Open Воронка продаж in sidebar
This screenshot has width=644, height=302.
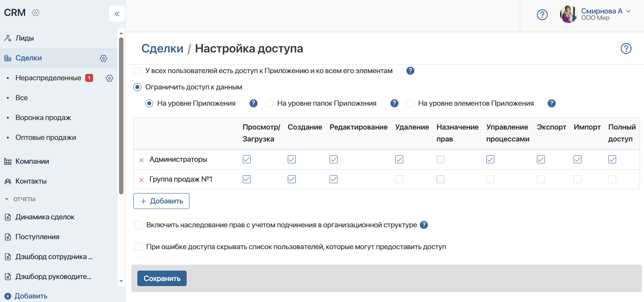43,118
